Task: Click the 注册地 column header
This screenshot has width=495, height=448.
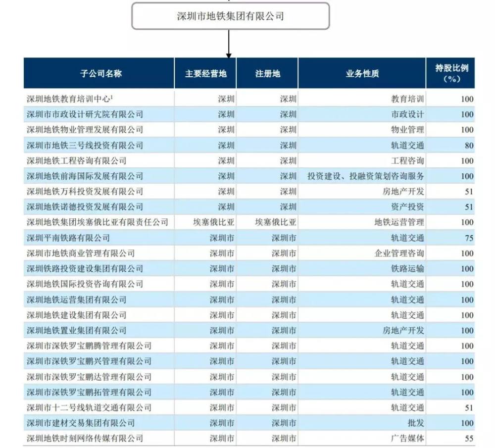Action: [x=267, y=74]
